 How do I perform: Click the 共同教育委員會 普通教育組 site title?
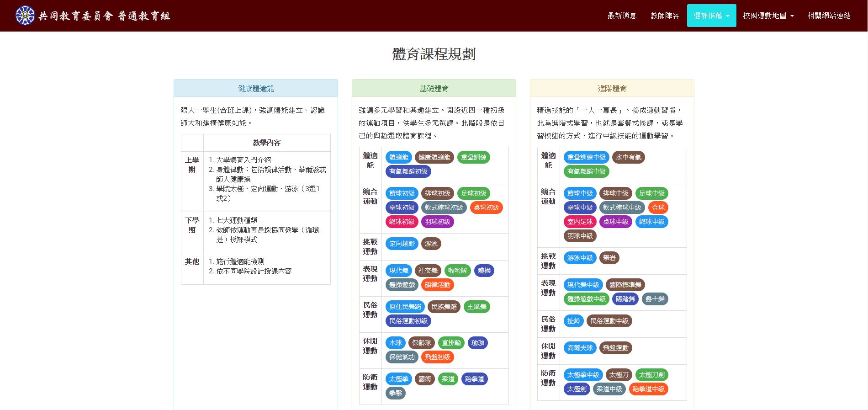point(105,16)
